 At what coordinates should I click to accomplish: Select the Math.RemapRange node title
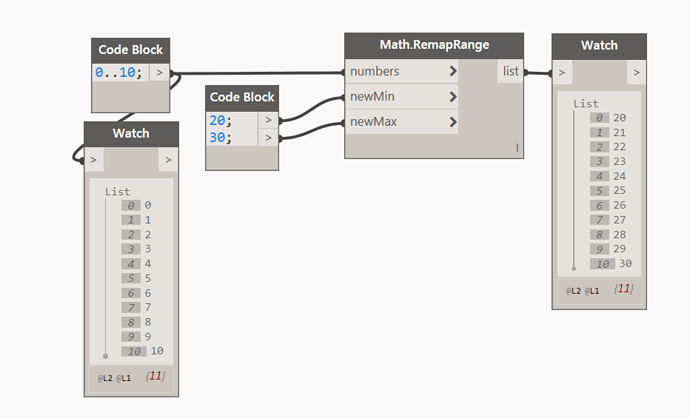434,45
